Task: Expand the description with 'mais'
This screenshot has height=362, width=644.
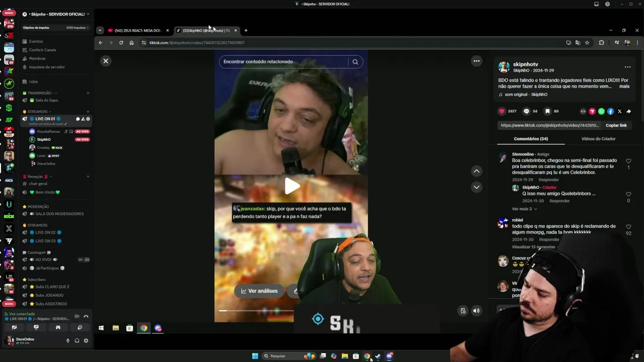Action: pos(624,86)
